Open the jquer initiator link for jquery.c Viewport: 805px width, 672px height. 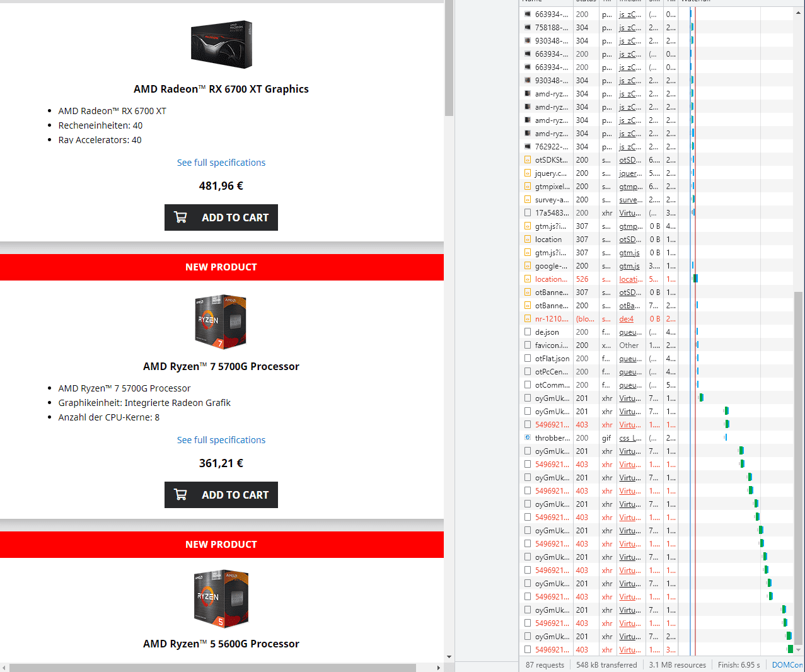tap(630, 173)
